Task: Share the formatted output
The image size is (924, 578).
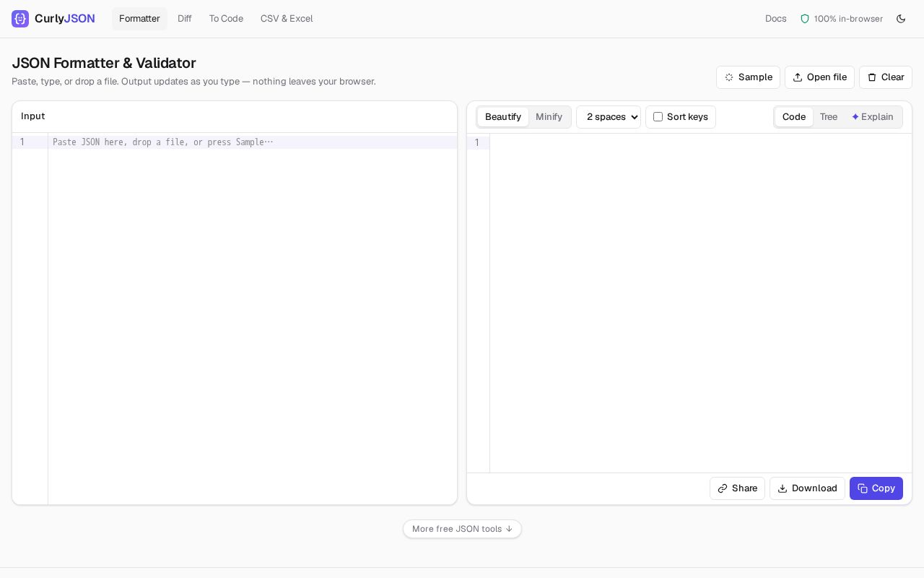Action: point(737,488)
